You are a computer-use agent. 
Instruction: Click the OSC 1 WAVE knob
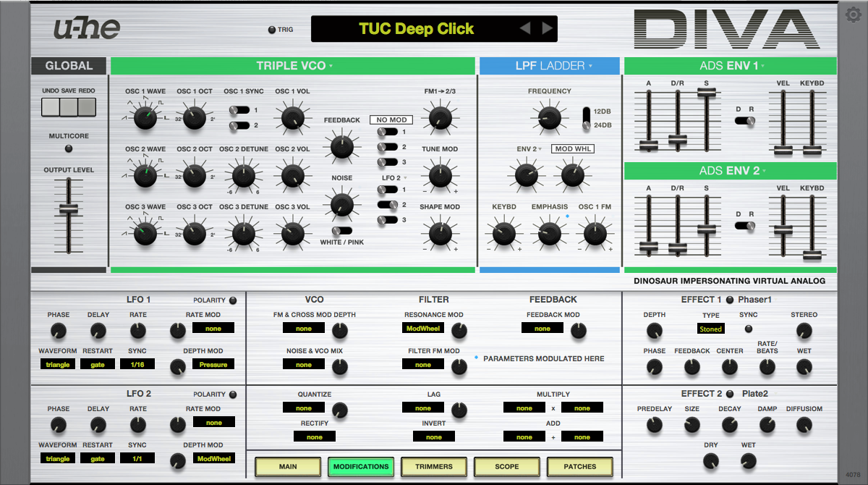tap(145, 117)
